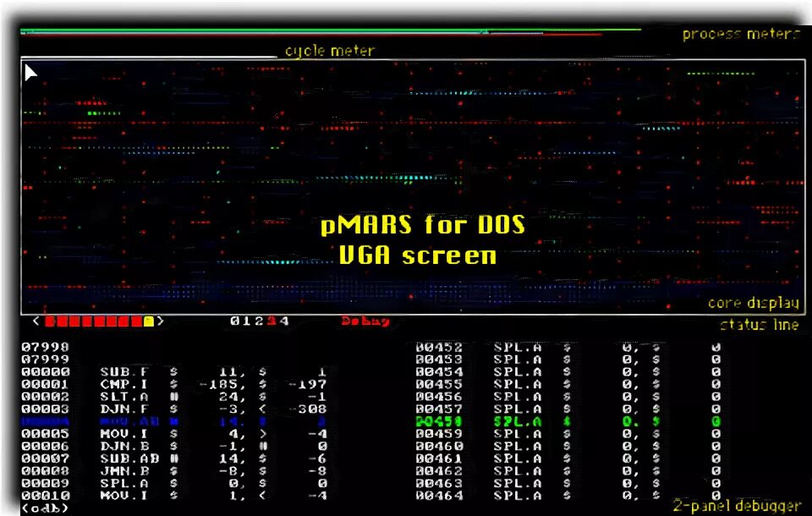Select display level 1 on status line
This screenshot has width=812, height=516.
coord(247,321)
